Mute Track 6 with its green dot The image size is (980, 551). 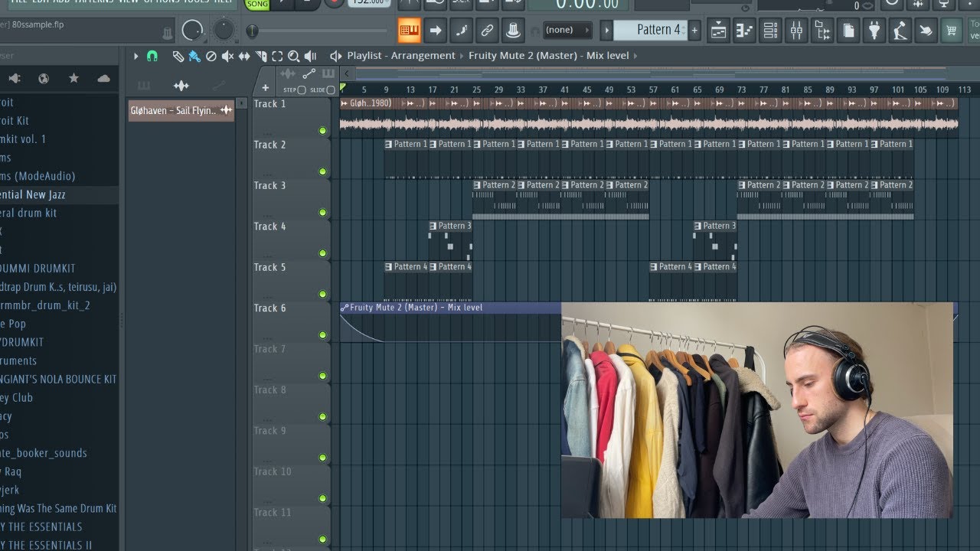(322, 334)
